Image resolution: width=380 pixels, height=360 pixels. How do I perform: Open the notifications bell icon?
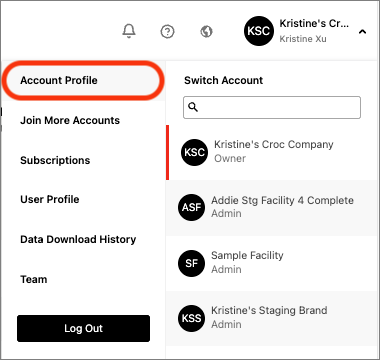pyautogui.click(x=129, y=31)
